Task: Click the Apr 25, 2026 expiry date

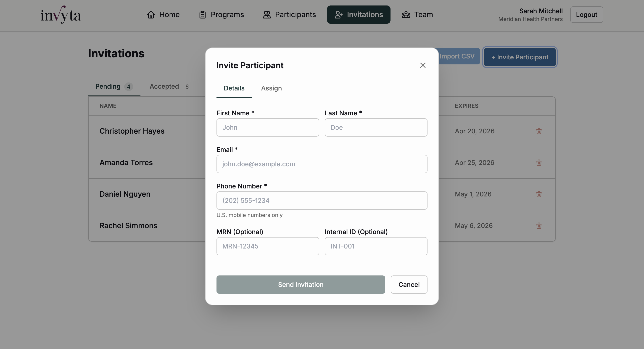Action: pyautogui.click(x=475, y=162)
